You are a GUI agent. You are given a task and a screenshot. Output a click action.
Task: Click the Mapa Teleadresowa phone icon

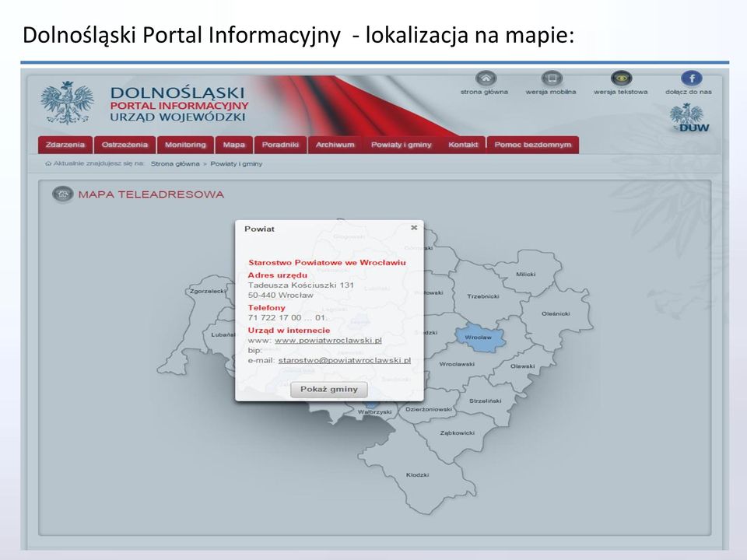[63, 194]
